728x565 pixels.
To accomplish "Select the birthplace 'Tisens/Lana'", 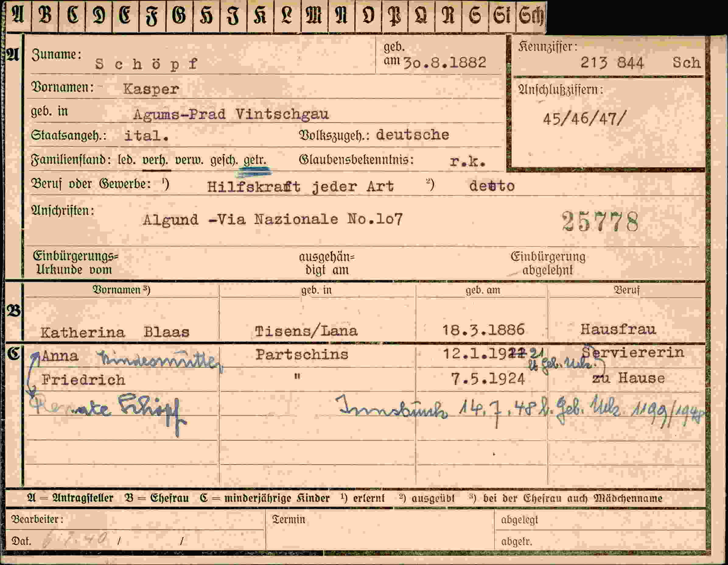I will click(306, 331).
